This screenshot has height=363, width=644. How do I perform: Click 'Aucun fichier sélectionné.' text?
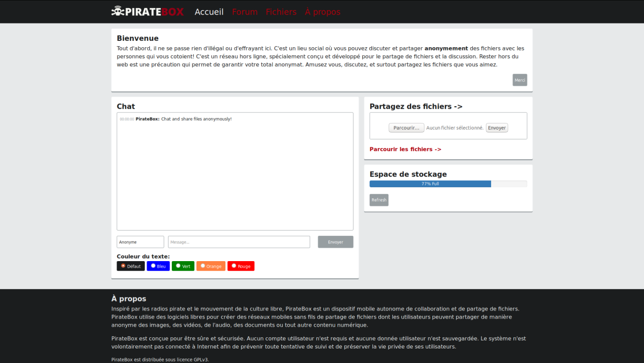[455, 128]
